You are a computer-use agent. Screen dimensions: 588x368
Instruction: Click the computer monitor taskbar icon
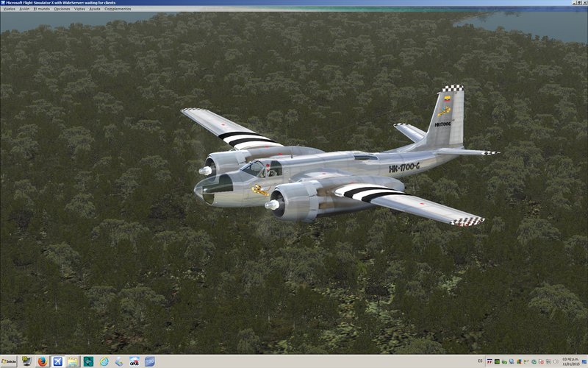(26, 361)
